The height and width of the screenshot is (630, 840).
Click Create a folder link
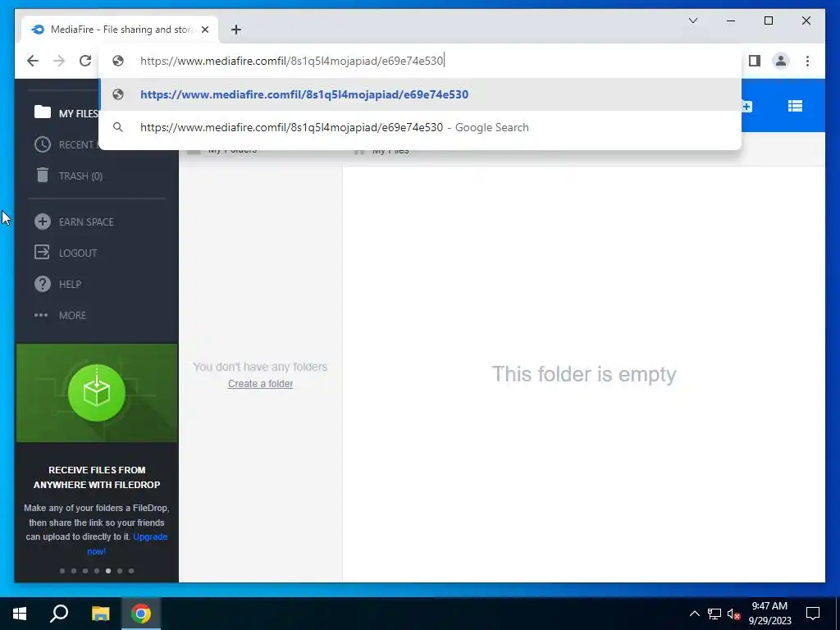(260, 384)
